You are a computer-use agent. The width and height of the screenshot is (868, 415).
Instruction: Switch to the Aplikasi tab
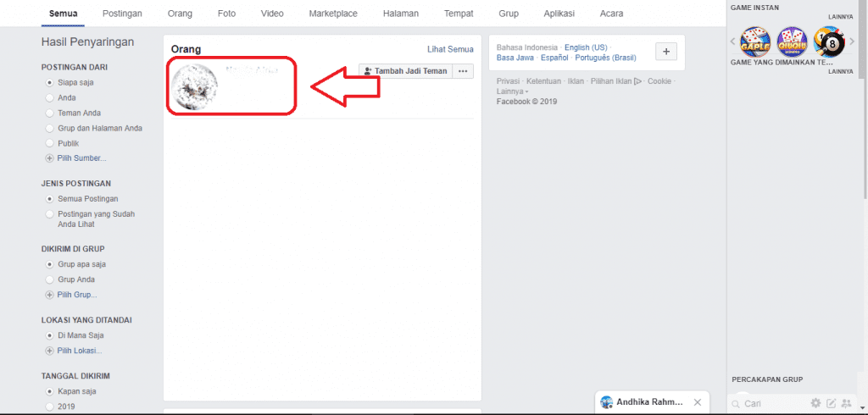coord(559,14)
